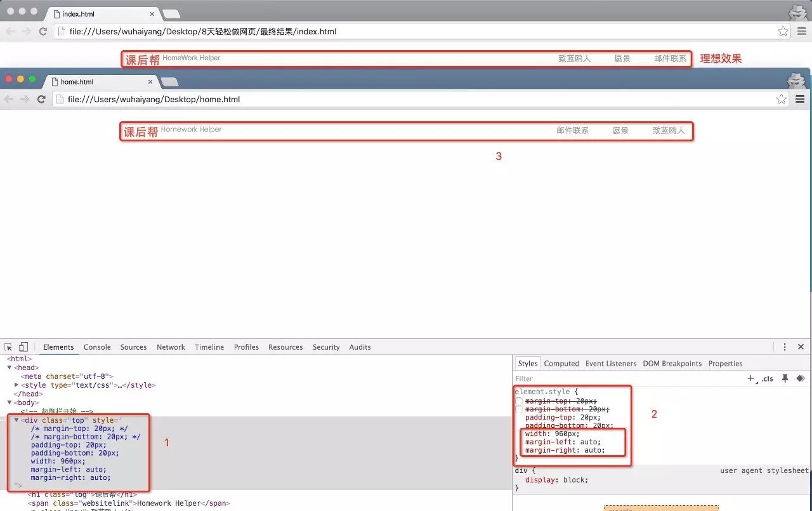Switch to the Security tab
This screenshot has width=812, height=511.
pyautogui.click(x=326, y=347)
